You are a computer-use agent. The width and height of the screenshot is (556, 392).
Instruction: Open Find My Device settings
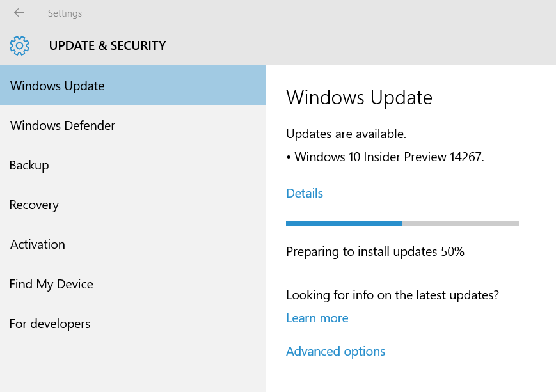pyautogui.click(x=51, y=284)
